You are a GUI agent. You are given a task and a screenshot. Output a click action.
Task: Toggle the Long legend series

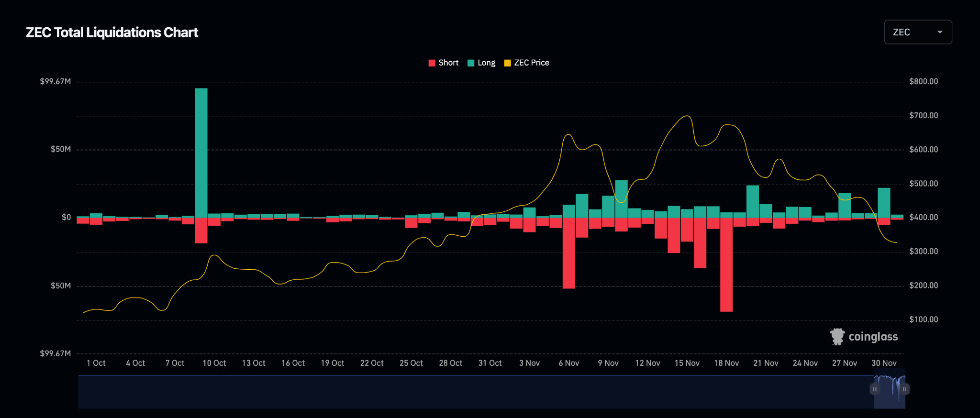[x=481, y=63]
